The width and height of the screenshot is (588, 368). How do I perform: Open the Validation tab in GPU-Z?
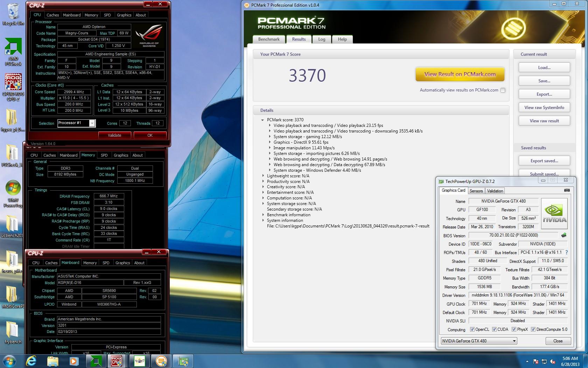495,191
